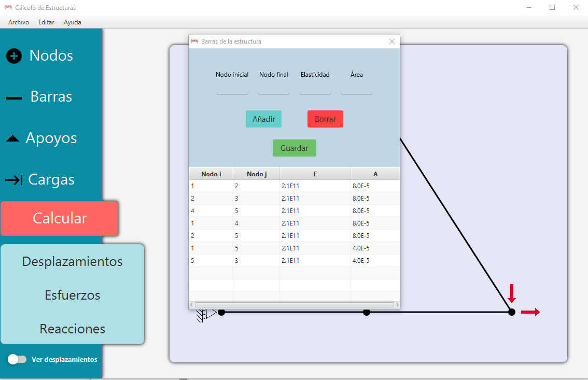Image resolution: width=588 pixels, height=380 pixels.
Task: Click the Añadir button
Action: click(x=263, y=119)
